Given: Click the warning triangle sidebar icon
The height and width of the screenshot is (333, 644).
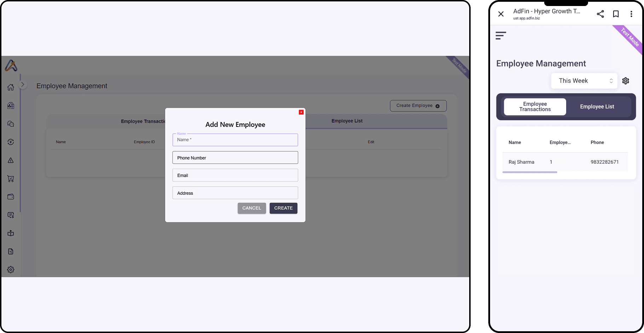Looking at the screenshot, I should [11, 160].
